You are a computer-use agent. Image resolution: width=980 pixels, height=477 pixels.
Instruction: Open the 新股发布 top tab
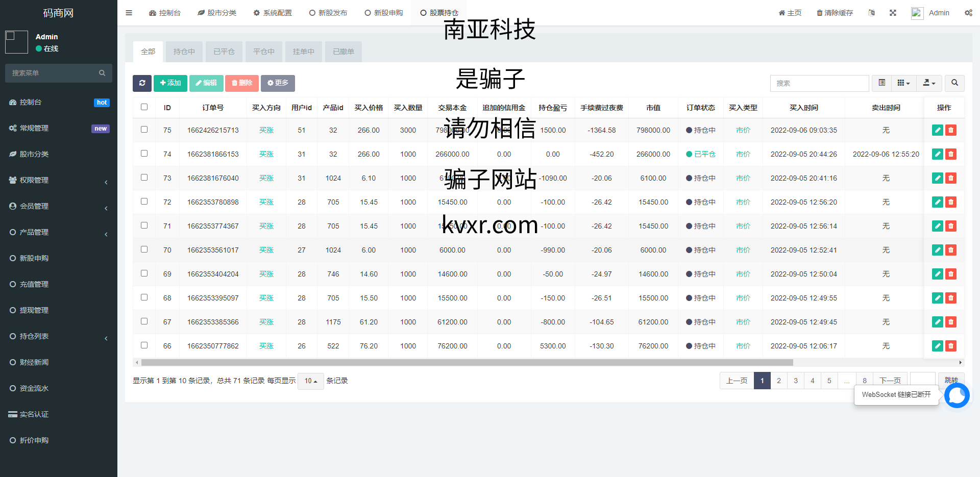click(328, 13)
